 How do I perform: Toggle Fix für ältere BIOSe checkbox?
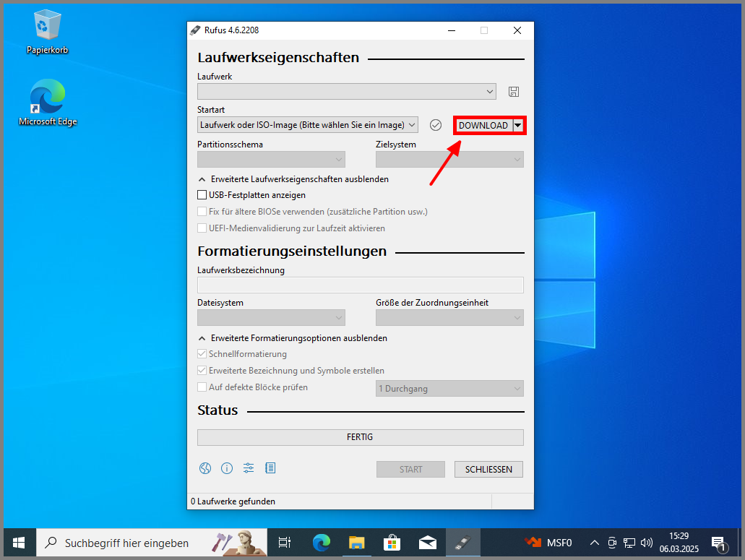(x=202, y=212)
